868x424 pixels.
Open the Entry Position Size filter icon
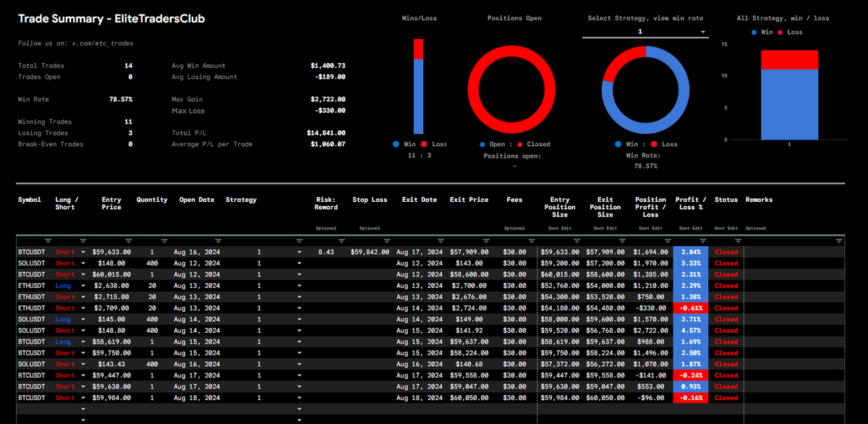pyautogui.click(x=576, y=240)
